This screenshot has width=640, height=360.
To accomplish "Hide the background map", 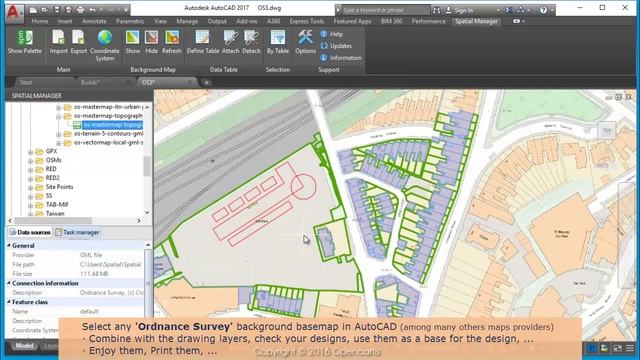I will [151, 42].
